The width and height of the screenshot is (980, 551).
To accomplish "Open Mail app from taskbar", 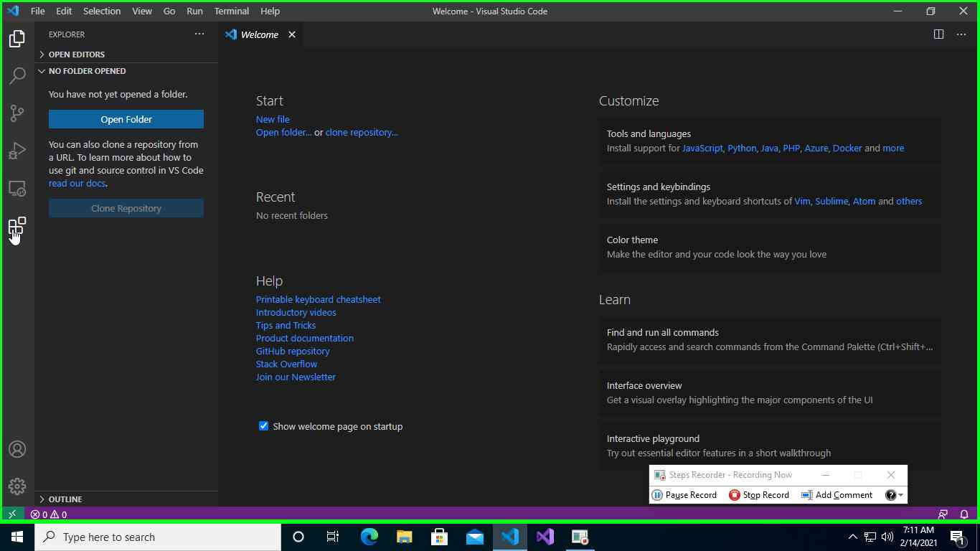I will [475, 537].
